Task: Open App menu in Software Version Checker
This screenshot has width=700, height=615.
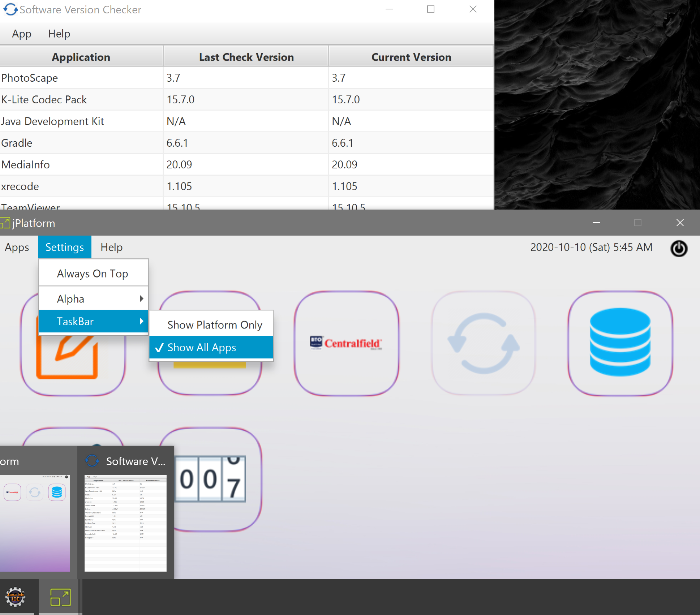Action: pyautogui.click(x=22, y=34)
